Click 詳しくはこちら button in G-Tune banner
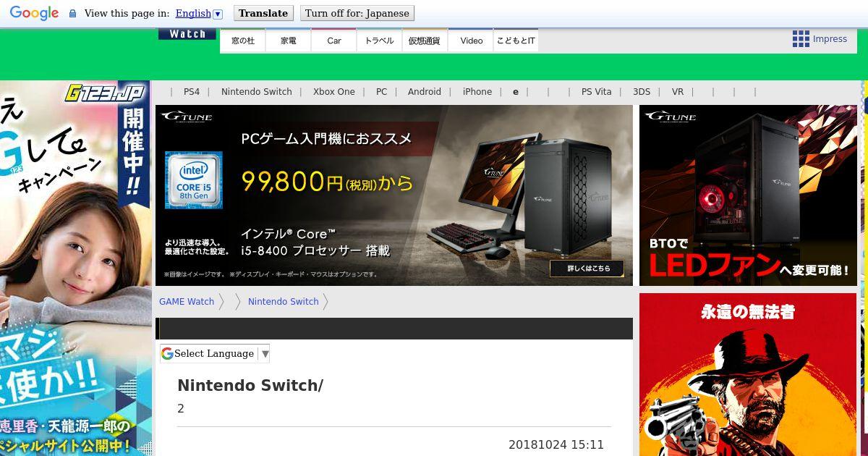 coord(587,269)
